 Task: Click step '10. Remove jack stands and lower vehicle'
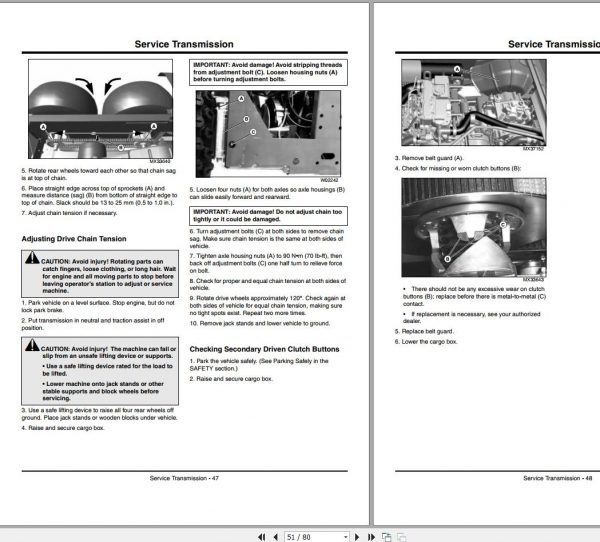click(x=259, y=323)
